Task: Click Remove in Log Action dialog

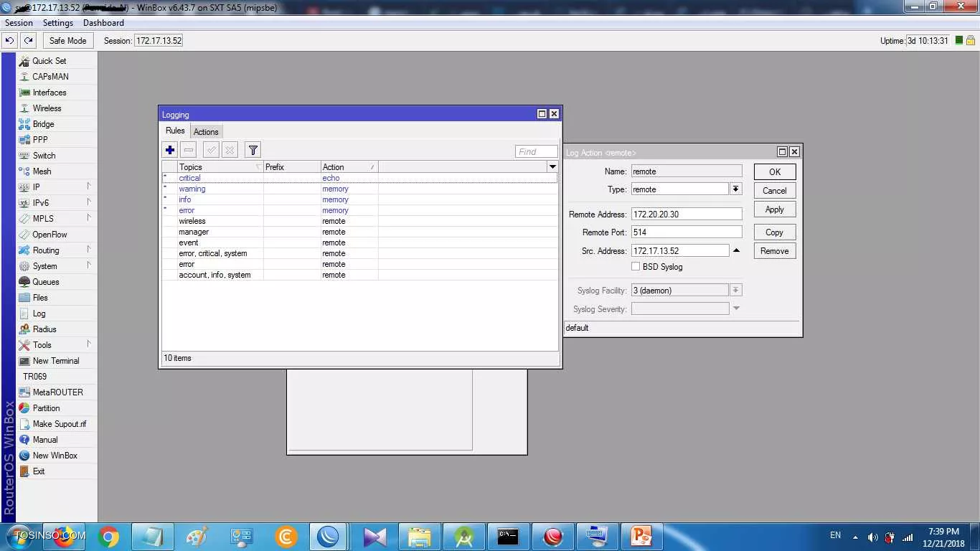Action: pyautogui.click(x=775, y=251)
